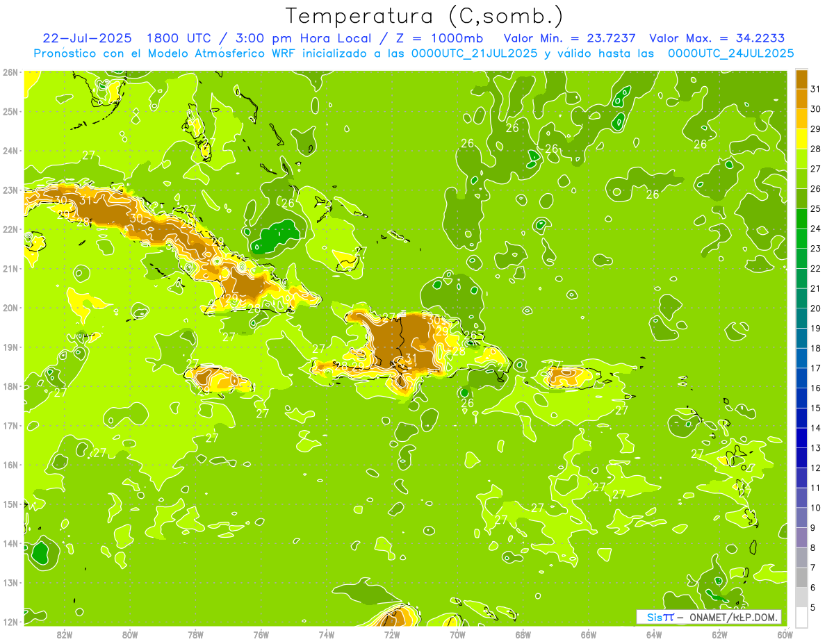Click the color scale label "20"
The height and width of the screenshot is (644, 834).
(816, 308)
